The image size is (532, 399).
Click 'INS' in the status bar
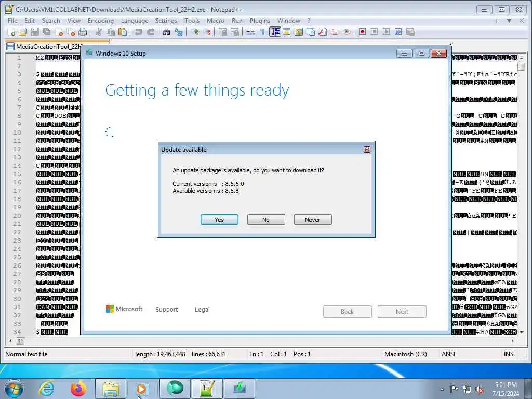pos(508,354)
